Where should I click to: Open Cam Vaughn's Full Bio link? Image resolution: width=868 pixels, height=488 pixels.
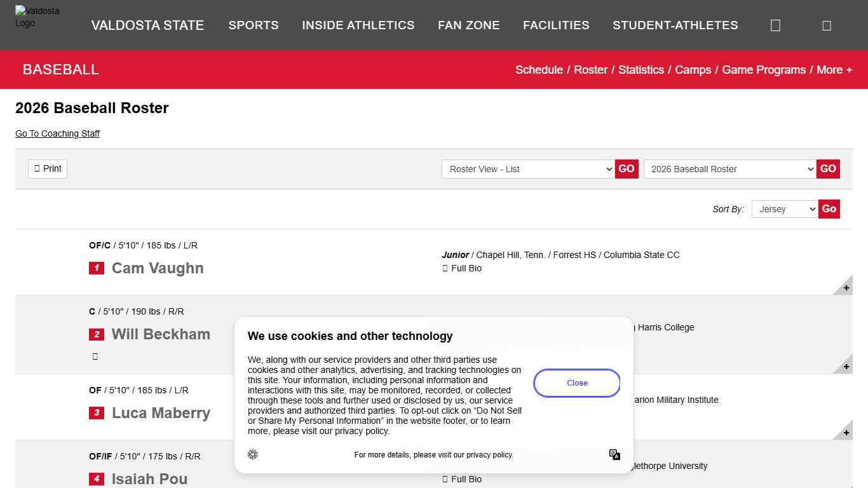click(x=466, y=268)
